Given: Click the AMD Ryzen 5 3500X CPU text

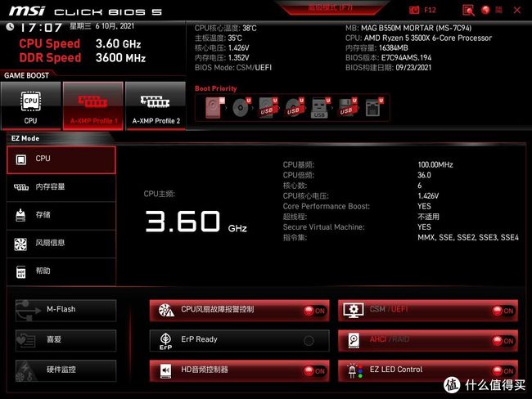Looking at the screenshot, I should (419, 38).
